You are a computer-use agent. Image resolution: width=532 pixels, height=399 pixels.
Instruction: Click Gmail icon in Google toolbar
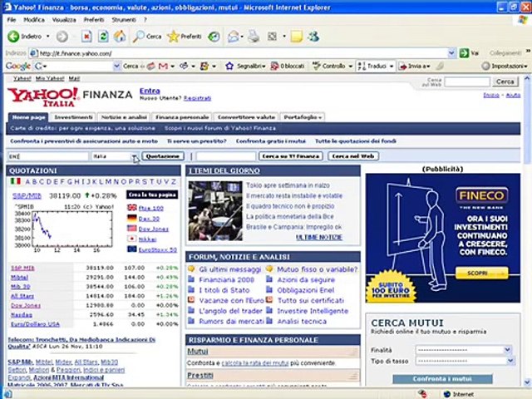tap(163, 66)
